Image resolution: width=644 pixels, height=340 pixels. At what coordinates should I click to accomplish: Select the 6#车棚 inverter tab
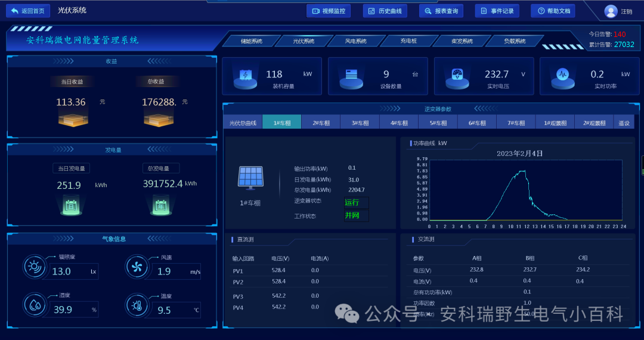[477, 122]
